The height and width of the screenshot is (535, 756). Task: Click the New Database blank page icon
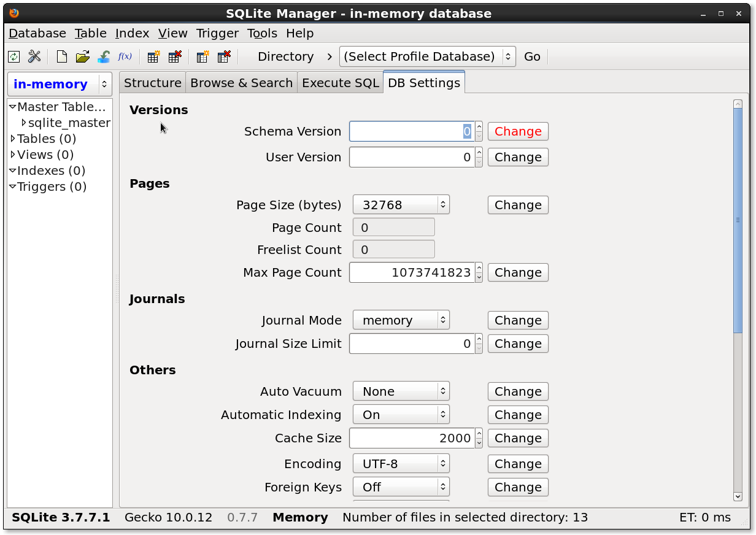[x=61, y=57]
